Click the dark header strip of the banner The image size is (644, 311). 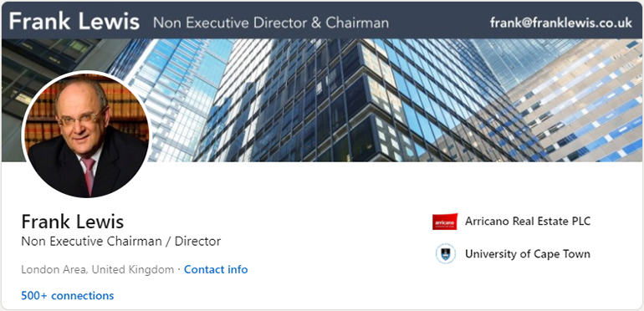(x=322, y=21)
